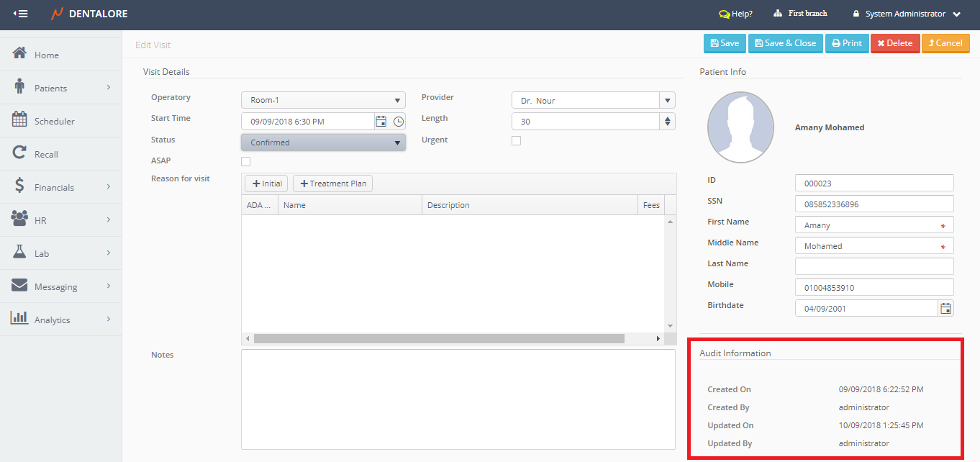Click the red Delete button
The height and width of the screenshot is (462, 980).
(x=894, y=43)
